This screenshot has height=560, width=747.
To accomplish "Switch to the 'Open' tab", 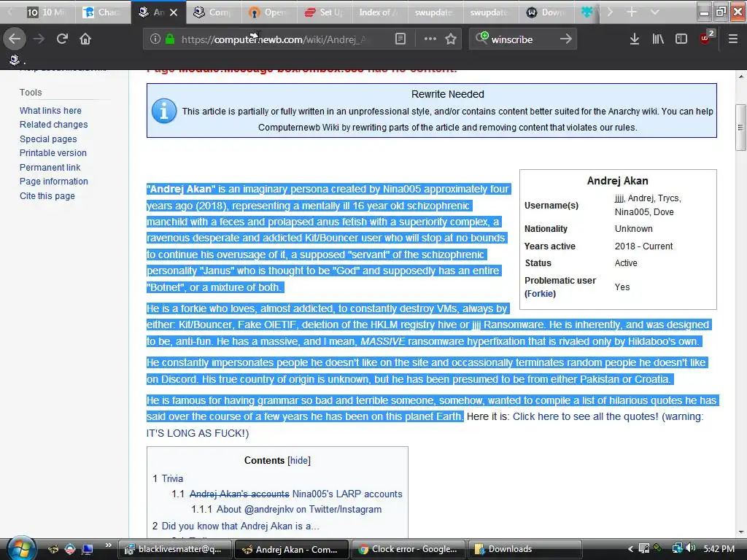I will 268,12.
